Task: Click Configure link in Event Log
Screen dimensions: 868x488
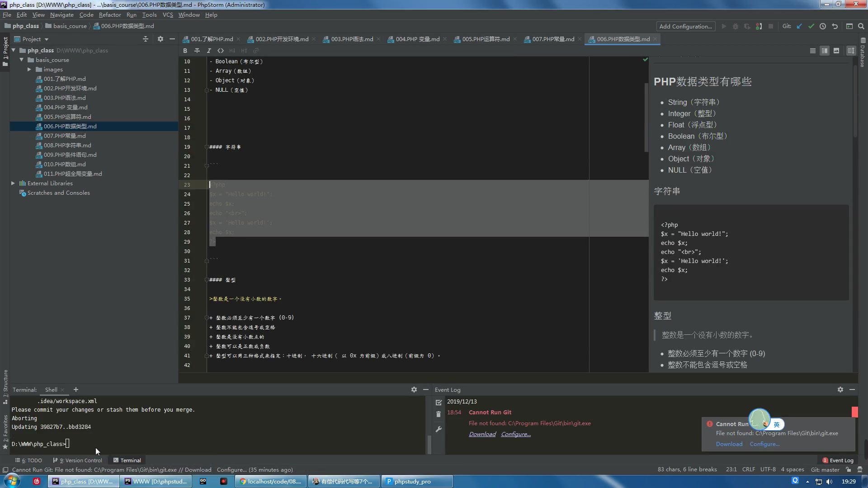Action: click(515, 434)
